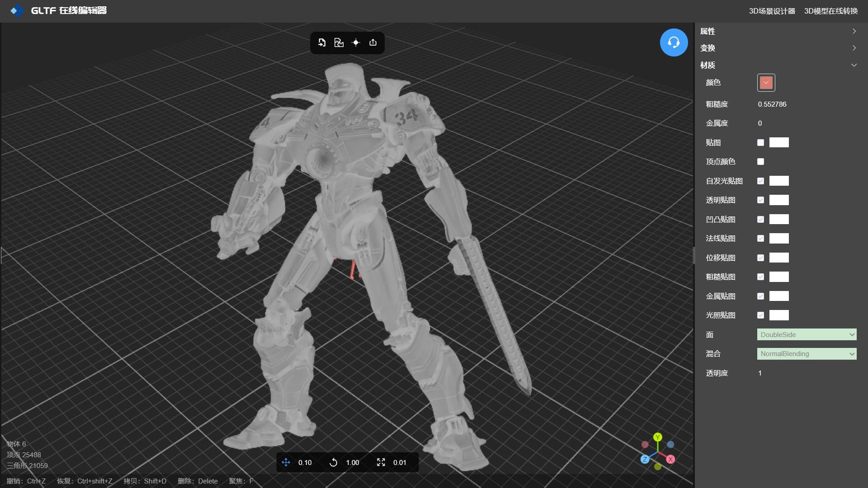Click the 粗糙度 value field 0.552786
868x488 pixels.
tap(772, 104)
